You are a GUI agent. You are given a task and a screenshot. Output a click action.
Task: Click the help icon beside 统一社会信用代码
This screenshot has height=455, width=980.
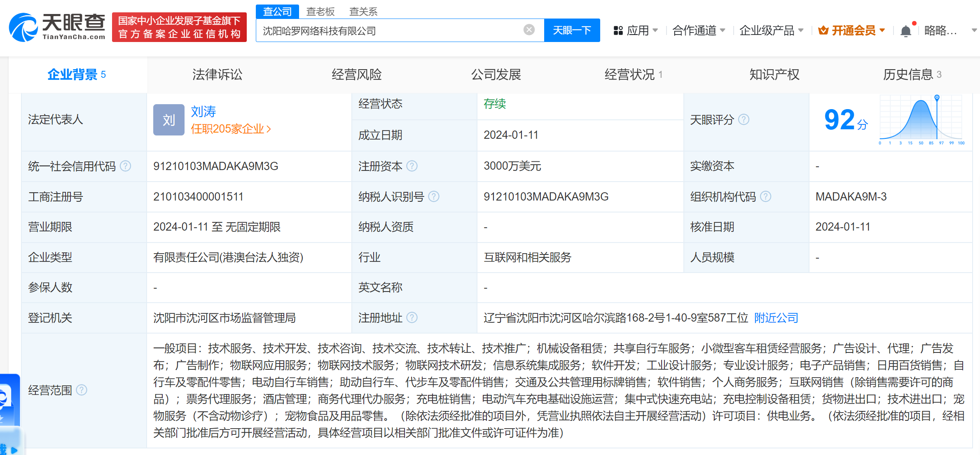(125, 166)
